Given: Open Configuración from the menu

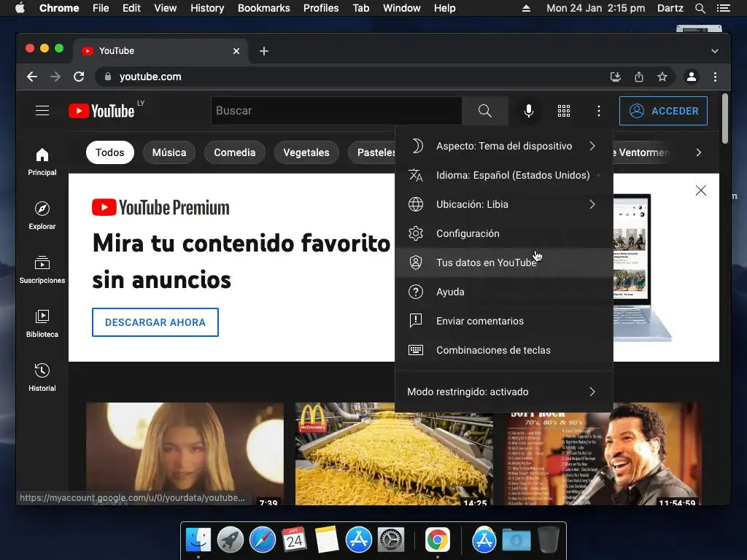Looking at the screenshot, I should pos(504,234).
